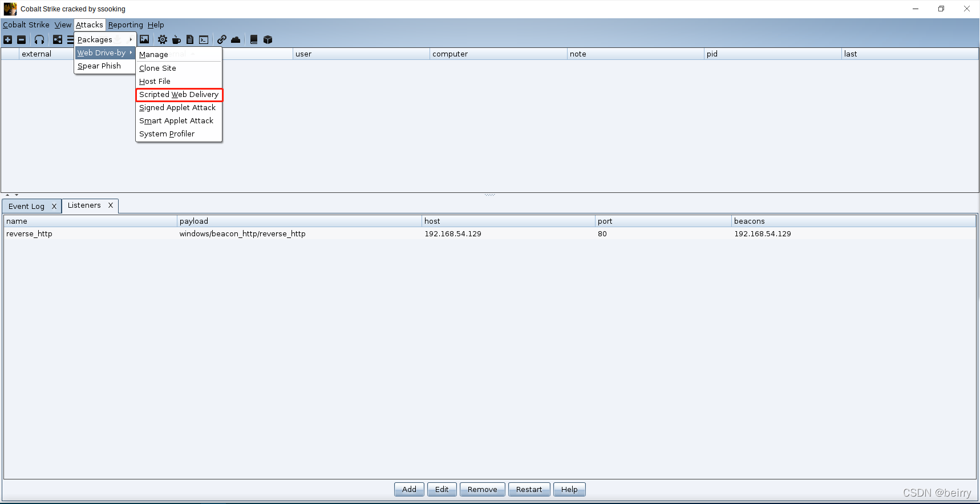Click the terminal Scripted Web Delivery toolbar icon
980x504 pixels.
click(x=204, y=39)
